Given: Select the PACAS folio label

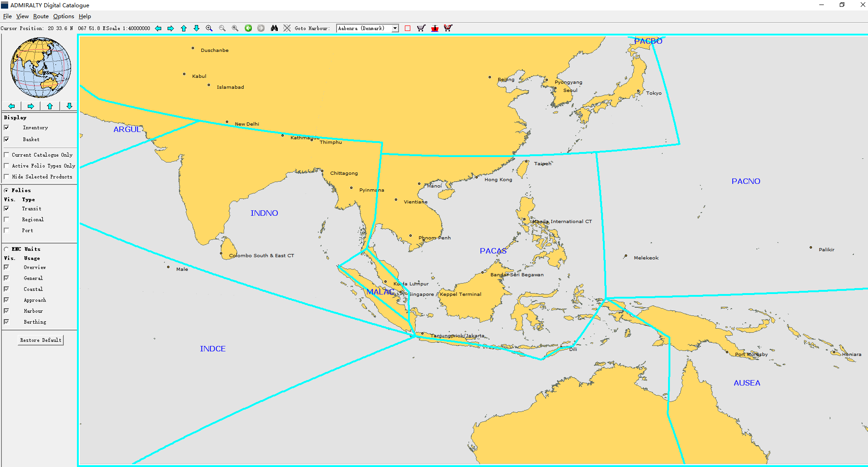Looking at the screenshot, I should (x=493, y=251).
